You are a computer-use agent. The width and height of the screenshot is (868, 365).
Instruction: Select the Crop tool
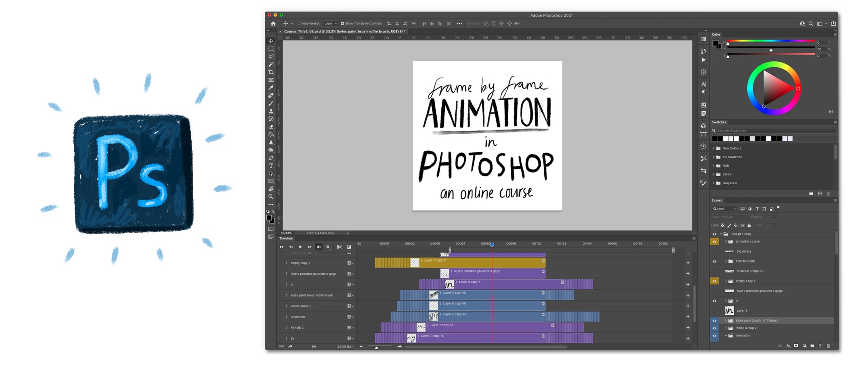coord(271,72)
